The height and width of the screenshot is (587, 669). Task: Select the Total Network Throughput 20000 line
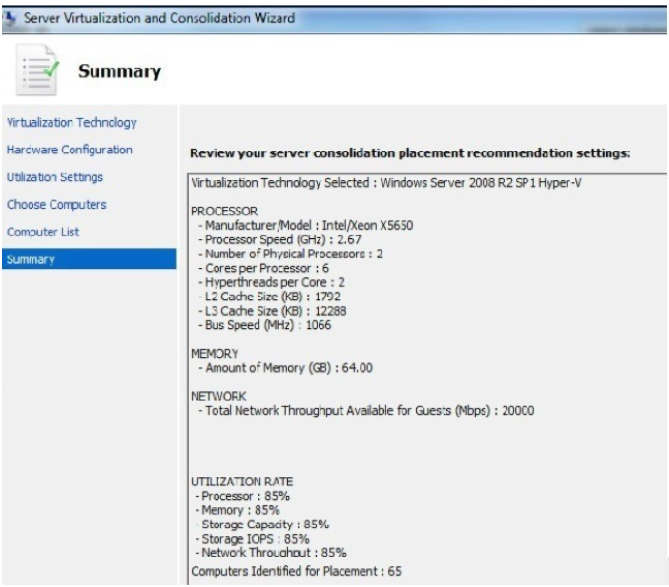click(x=366, y=411)
